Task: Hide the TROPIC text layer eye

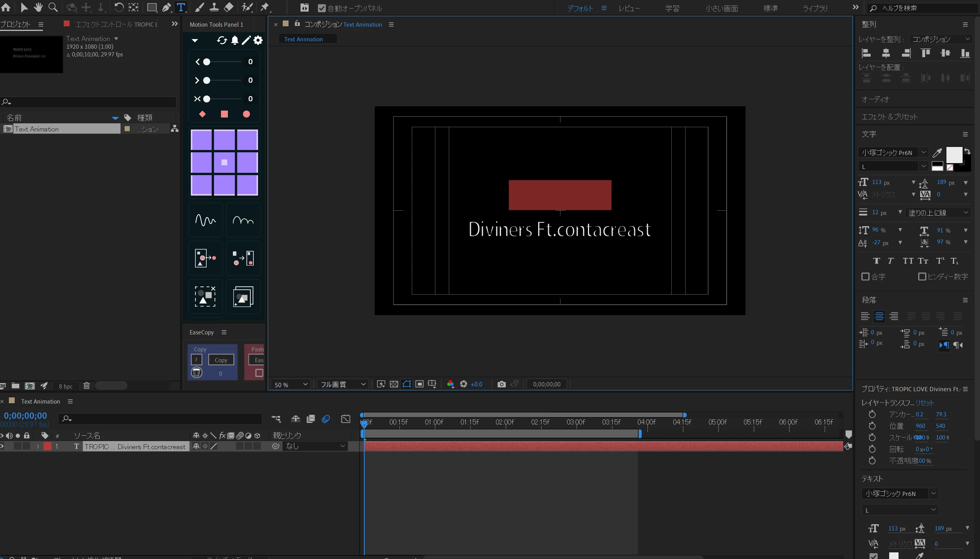Action: click(x=2, y=446)
